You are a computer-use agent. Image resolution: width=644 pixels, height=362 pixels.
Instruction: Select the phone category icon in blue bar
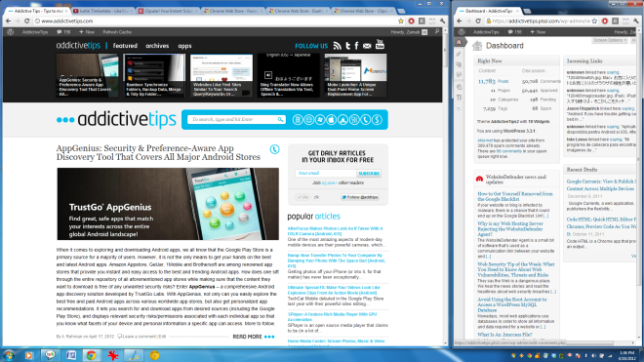pyautogui.click(x=365, y=120)
